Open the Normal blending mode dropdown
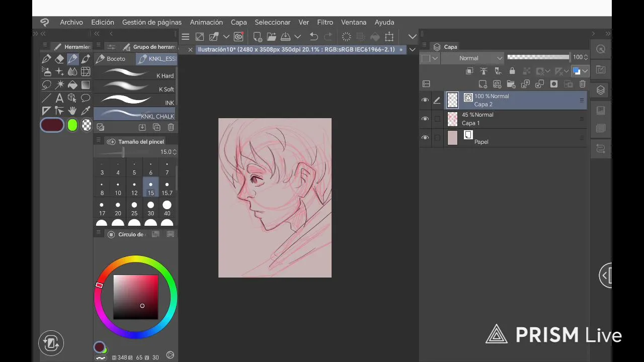Viewport: 644px width, 362px height. (x=473, y=58)
